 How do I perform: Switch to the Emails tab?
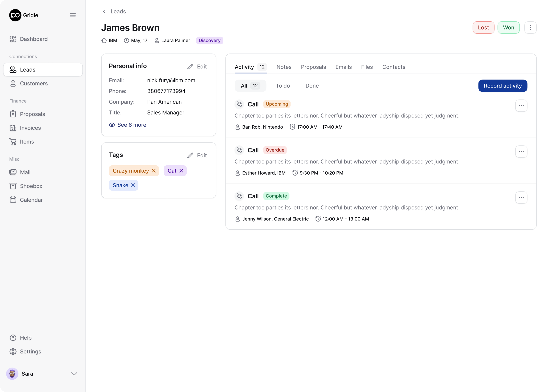tap(343, 67)
